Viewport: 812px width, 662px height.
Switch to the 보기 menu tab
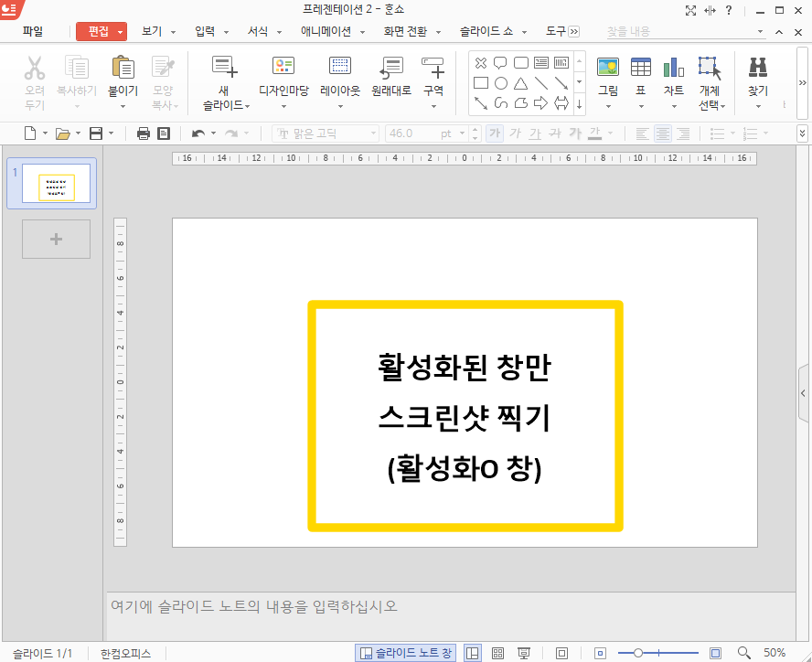(x=152, y=30)
